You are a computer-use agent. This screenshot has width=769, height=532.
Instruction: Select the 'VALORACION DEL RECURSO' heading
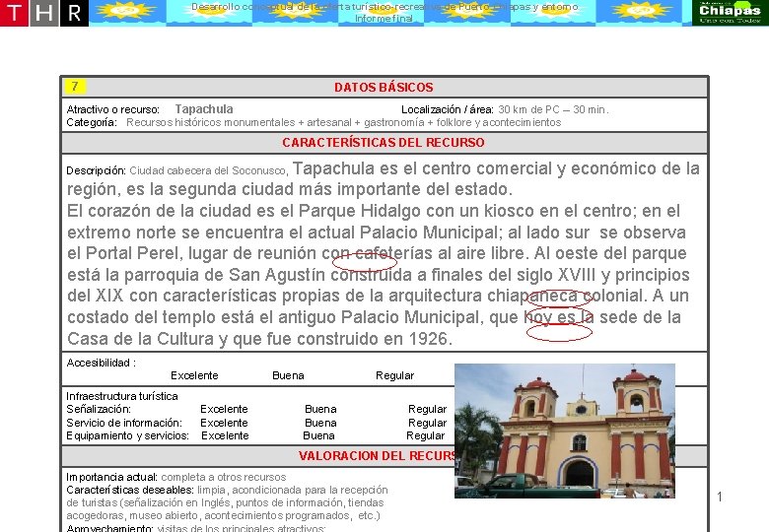[377, 455]
